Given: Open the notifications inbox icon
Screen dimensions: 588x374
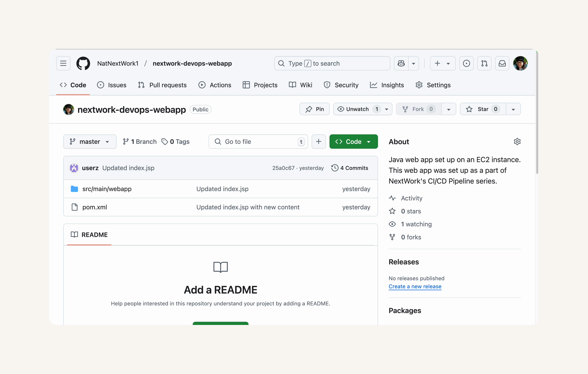Looking at the screenshot, I should coord(502,63).
